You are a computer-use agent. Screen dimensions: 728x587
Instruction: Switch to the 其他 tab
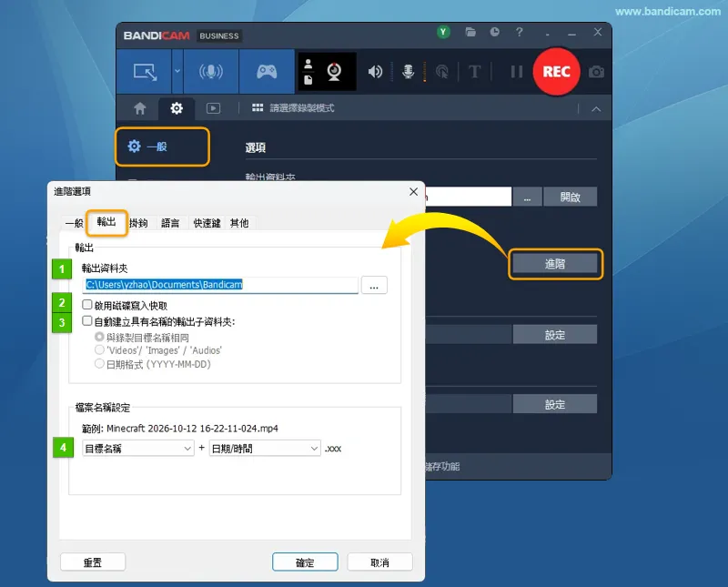239,223
